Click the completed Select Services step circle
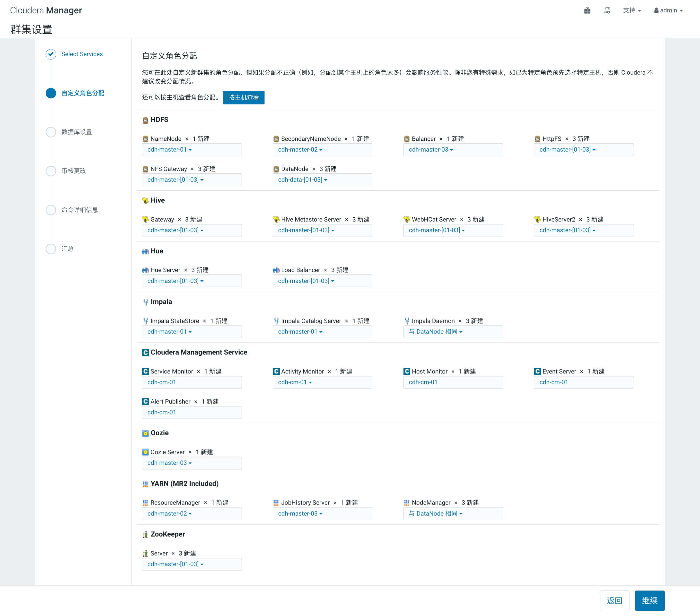700x616 pixels. [51, 54]
